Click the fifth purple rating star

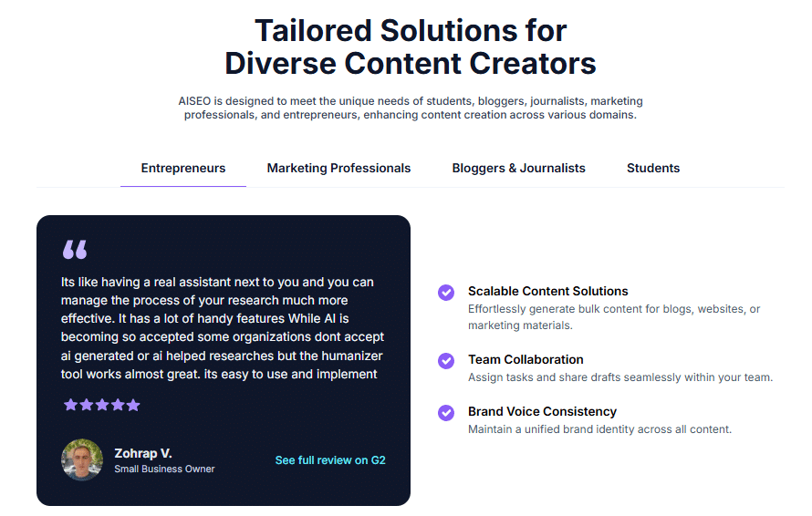click(133, 405)
